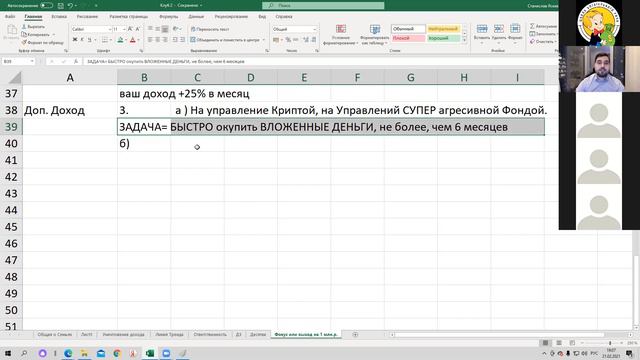Image resolution: width=640 pixels, height=360 pixels.
Task: Open the font size dropdown
Action: coord(124,29)
